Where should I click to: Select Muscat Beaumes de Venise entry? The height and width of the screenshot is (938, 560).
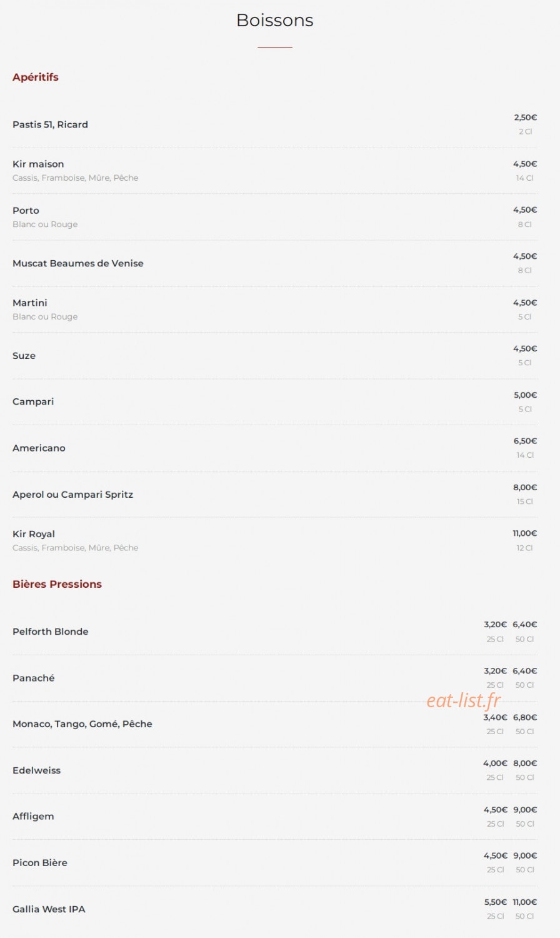pyautogui.click(x=78, y=263)
